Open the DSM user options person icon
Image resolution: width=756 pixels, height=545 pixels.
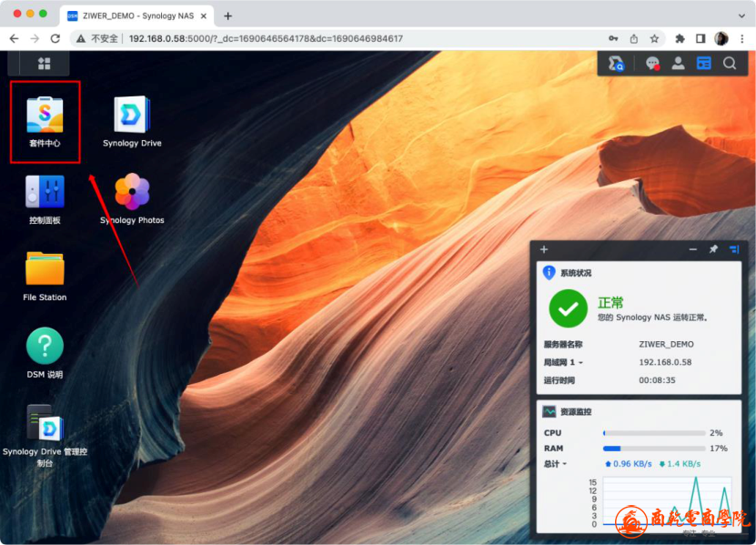pos(679,63)
